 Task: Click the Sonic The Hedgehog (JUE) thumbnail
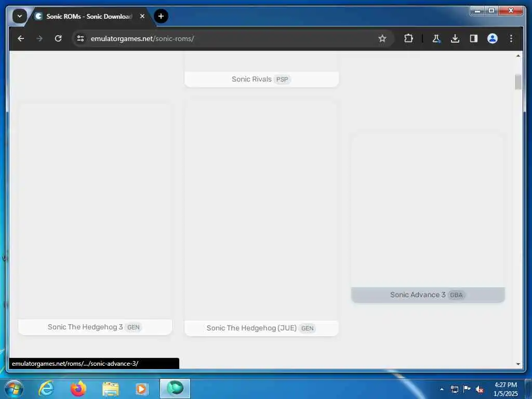coord(261,210)
